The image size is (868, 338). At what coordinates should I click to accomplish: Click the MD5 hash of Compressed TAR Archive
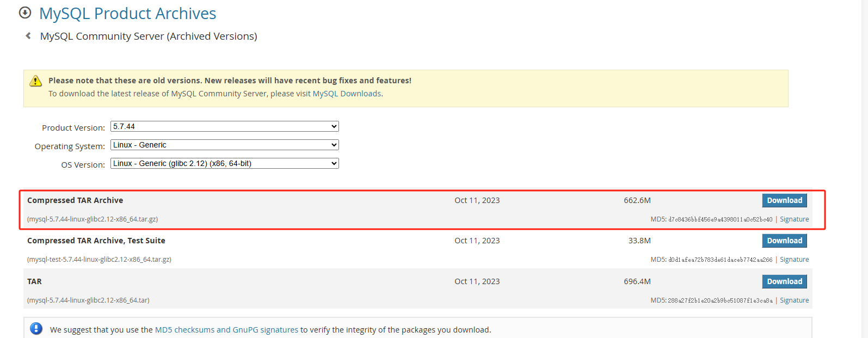pos(720,219)
